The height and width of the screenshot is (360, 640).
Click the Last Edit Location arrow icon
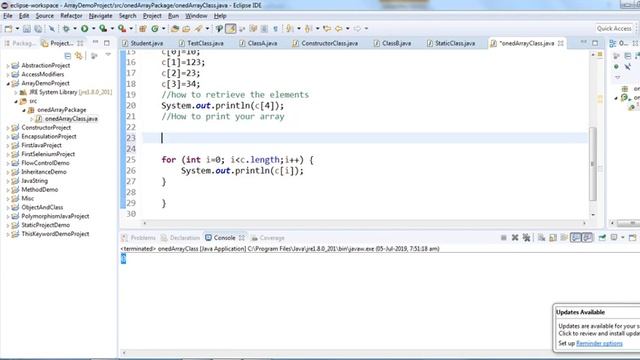point(327,29)
